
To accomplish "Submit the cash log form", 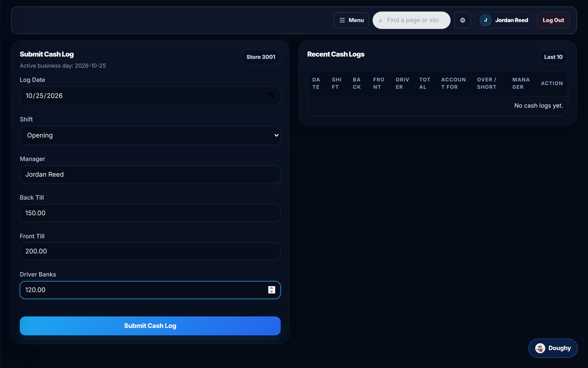I will pyautogui.click(x=150, y=326).
